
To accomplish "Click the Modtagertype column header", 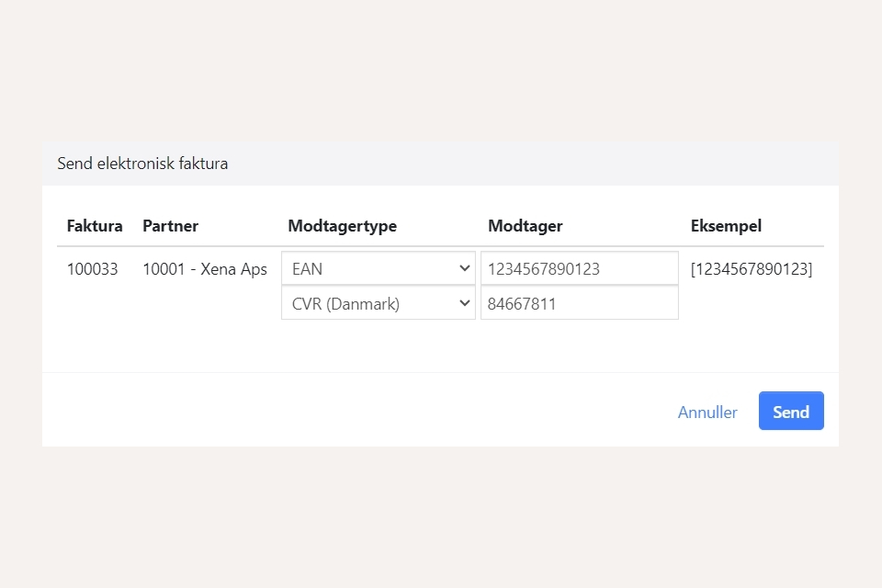I will [x=342, y=226].
